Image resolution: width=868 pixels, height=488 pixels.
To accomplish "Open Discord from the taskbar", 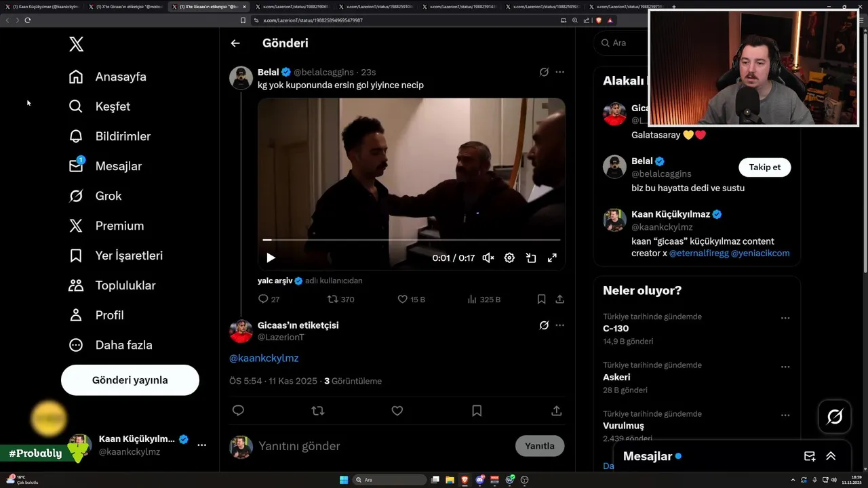I will click(x=479, y=480).
